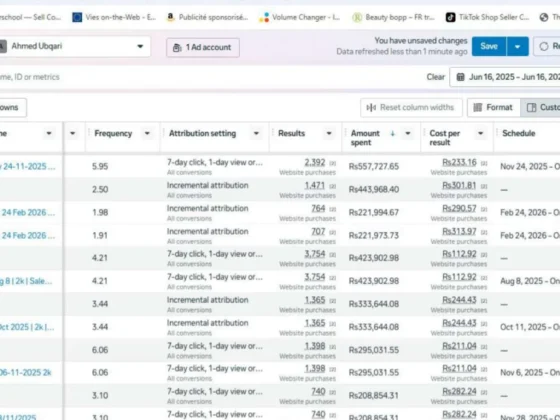Image resolution: width=560 pixels, height=420 pixels.
Task: Click the Ad account briefcase icon
Action: click(x=177, y=48)
